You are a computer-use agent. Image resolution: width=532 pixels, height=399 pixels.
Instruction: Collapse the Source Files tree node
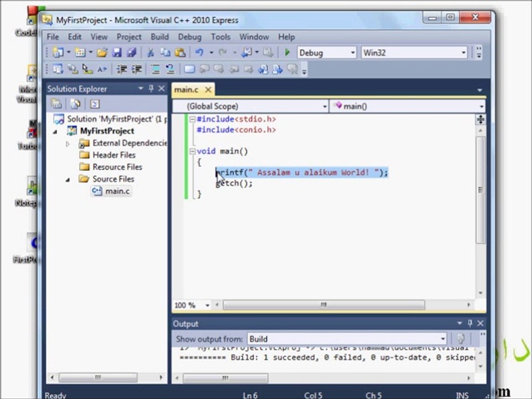click(x=68, y=180)
